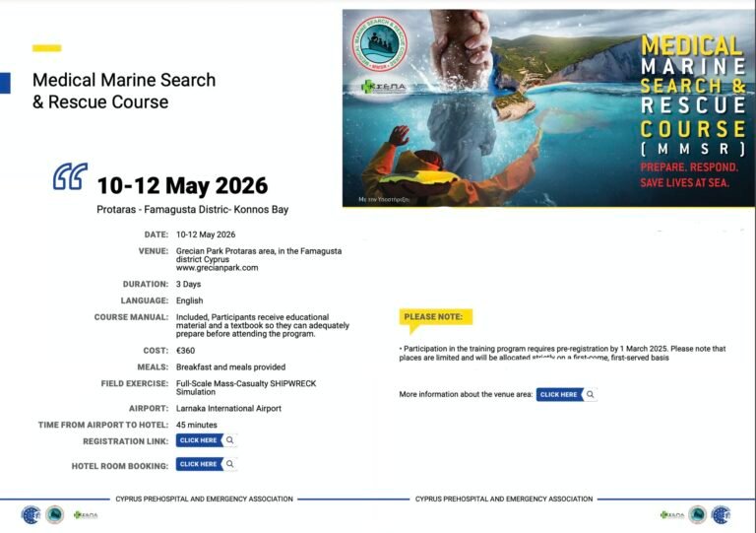
Task: Click the COST value '€360'
Action: point(186,351)
